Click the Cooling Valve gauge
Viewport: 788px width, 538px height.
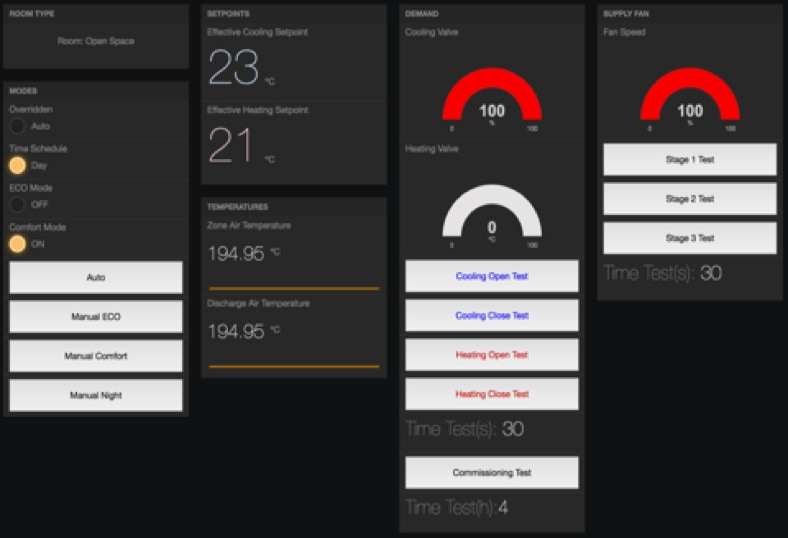pyautogui.click(x=491, y=100)
